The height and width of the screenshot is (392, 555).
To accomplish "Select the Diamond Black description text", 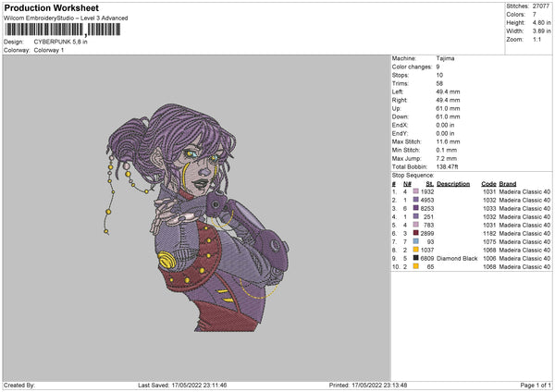I will (457, 258).
